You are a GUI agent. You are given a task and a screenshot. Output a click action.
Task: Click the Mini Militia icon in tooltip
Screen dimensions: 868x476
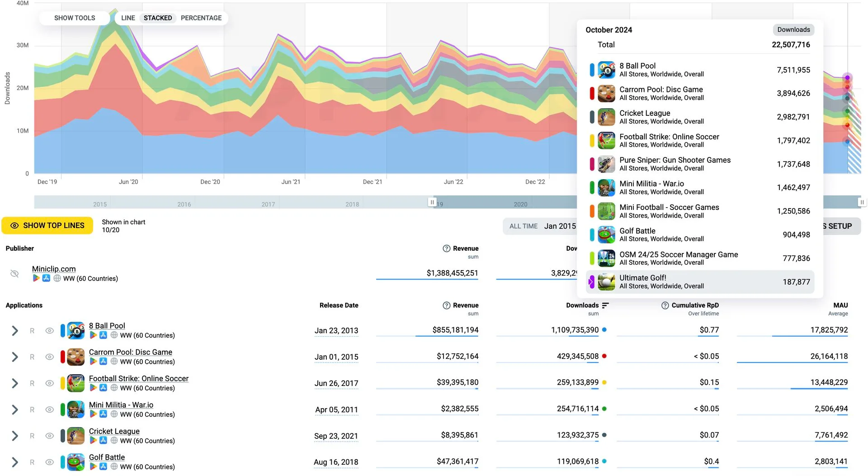[606, 188]
